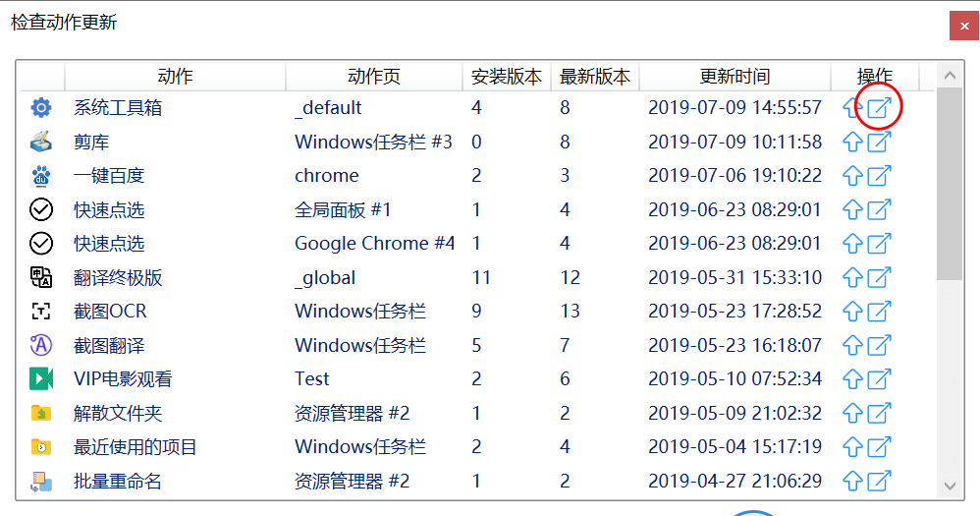The width and height of the screenshot is (980, 516).
Task: Click the 系统工具箱 gear icon
Action: coord(40,108)
